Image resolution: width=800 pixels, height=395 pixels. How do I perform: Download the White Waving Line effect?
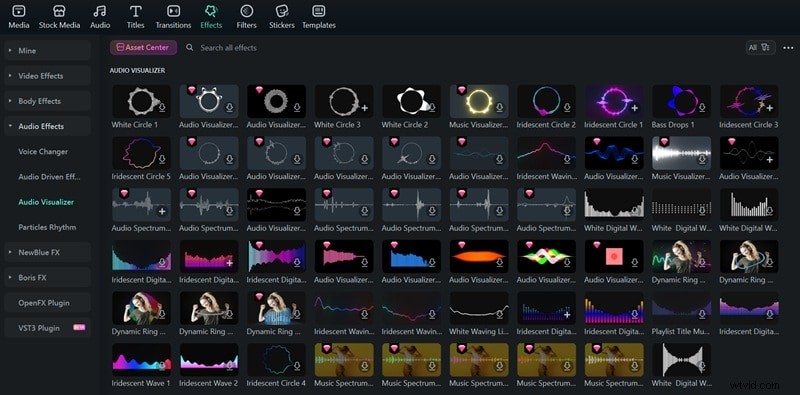pyautogui.click(x=499, y=314)
